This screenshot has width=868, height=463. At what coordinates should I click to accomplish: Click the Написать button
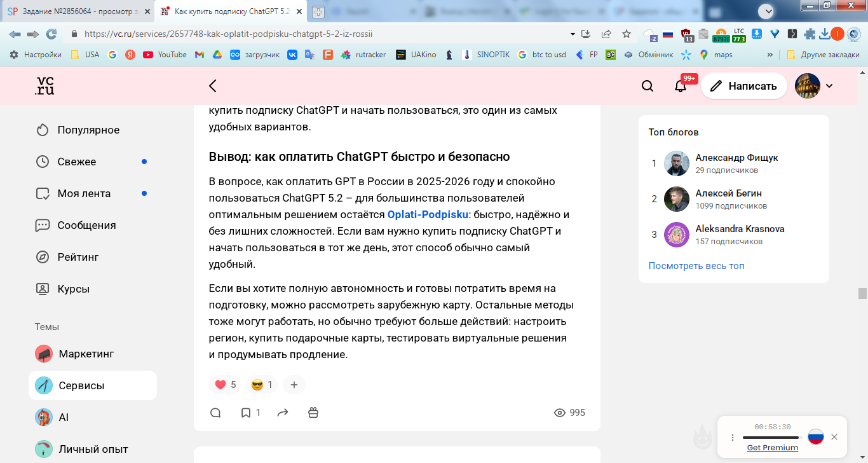coord(744,86)
